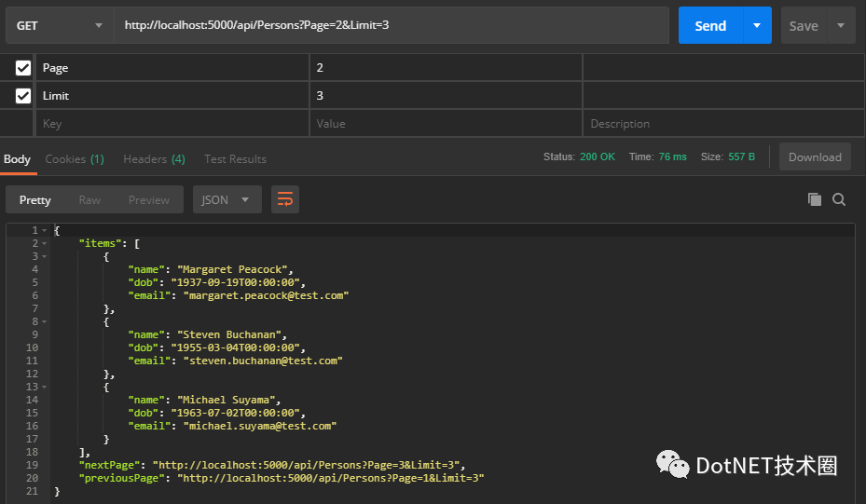866x504 pixels.
Task: Click the blue Send button
Action: pos(710,25)
